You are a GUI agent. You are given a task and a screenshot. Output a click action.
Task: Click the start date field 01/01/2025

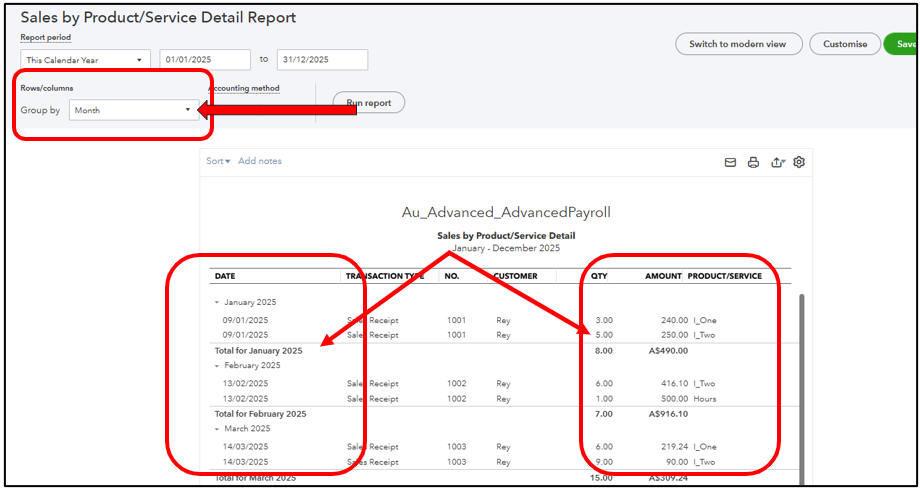coord(205,60)
